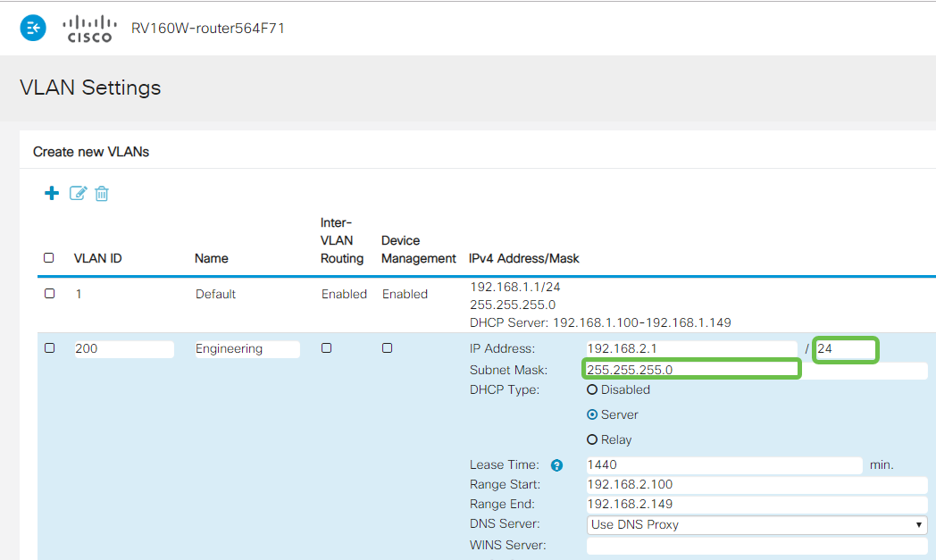Image resolution: width=936 pixels, height=560 pixels.
Task: Select the Disabled DHCP Type option
Action: click(592, 389)
